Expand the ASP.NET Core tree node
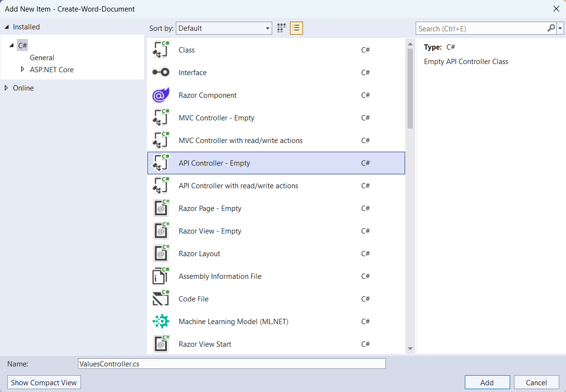This screenshot has width=566, height=392. coord(23,69)
